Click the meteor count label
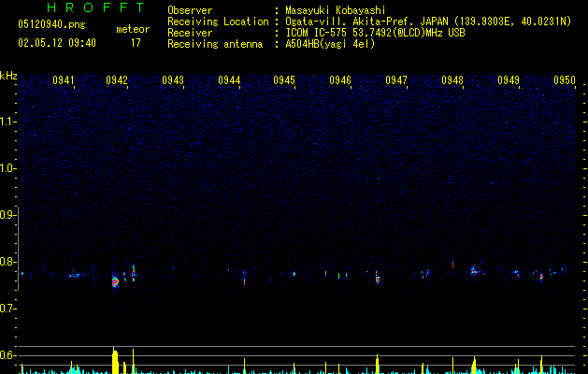588x374 pixels. (x=133, y=29)
